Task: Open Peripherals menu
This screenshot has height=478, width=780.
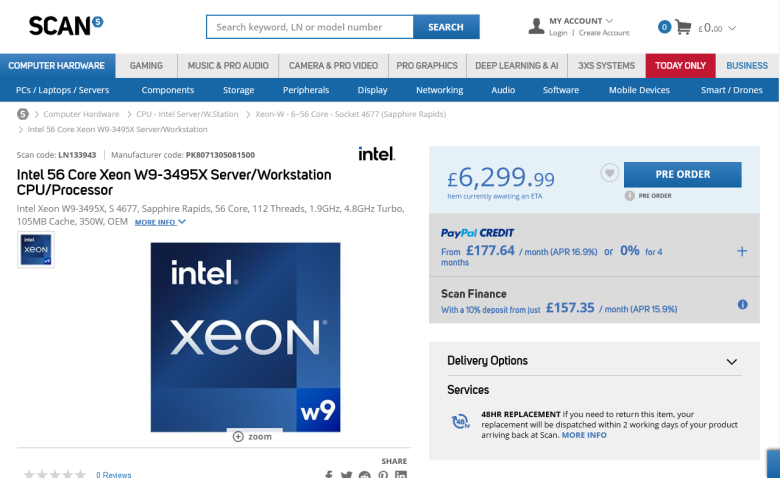Action: tap(306, 90)
